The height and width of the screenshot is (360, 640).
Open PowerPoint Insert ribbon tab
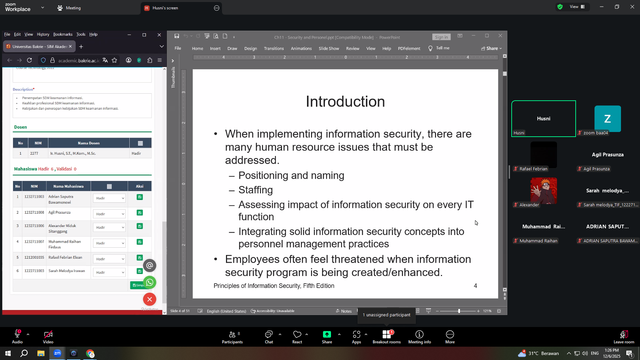pyautogui.click(x=215, y=49)
